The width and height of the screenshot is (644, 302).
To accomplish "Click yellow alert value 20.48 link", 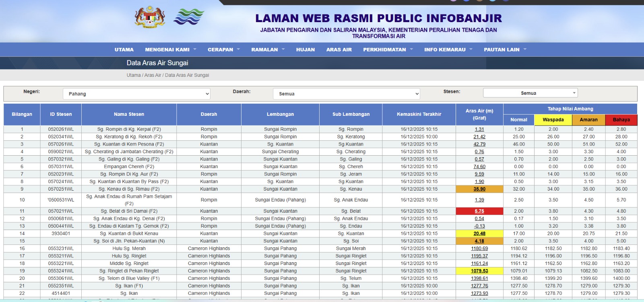I will click(479, 234).
